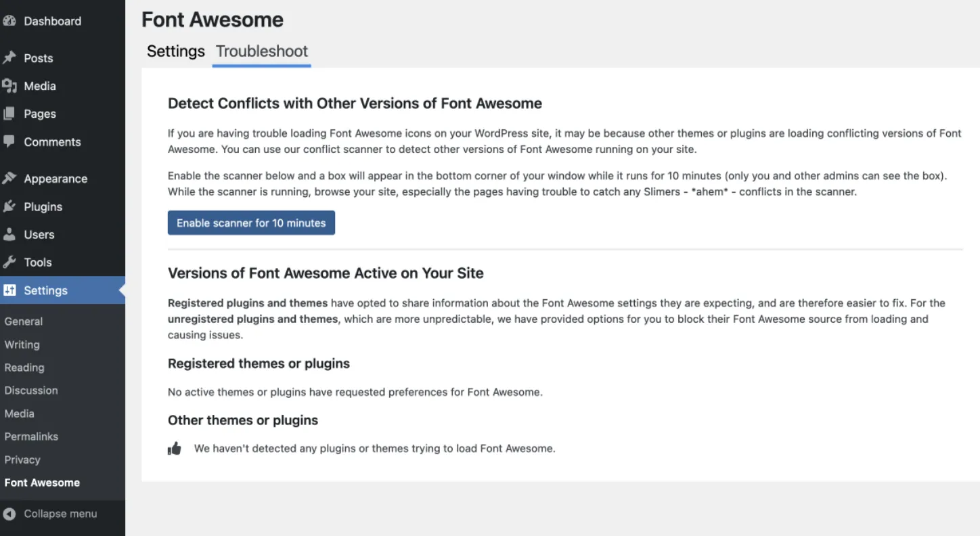The height and width of the screenshot is (536, 980).
Task: Open Media under Settings submenu
Action: (x=19, y=414)
